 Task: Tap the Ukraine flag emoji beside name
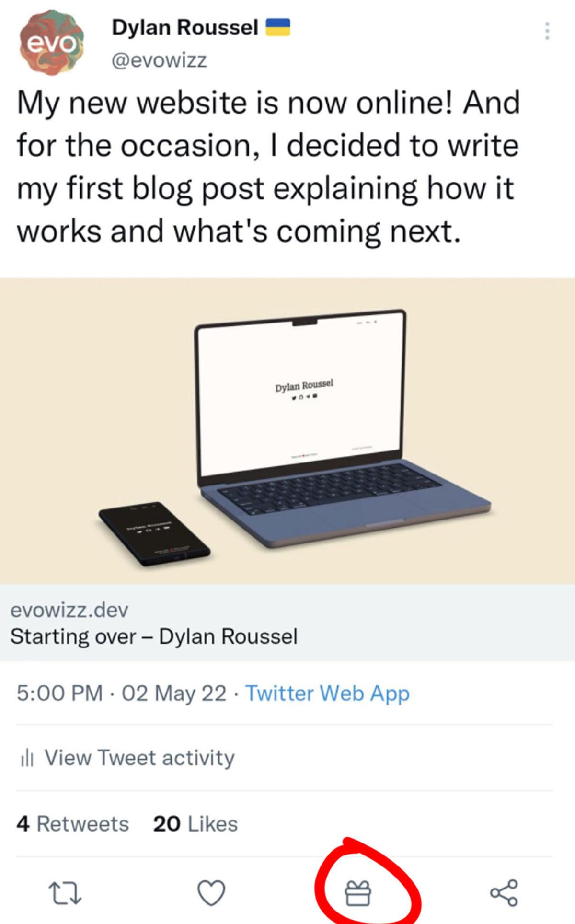coord(278,27)
